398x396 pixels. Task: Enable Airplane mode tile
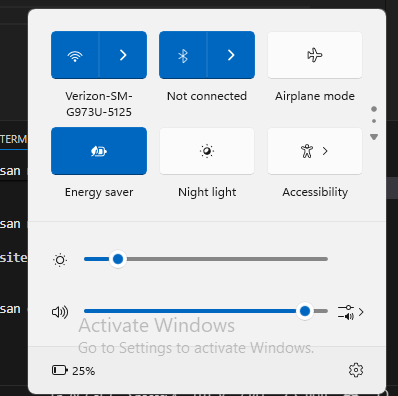click(315, 55)
